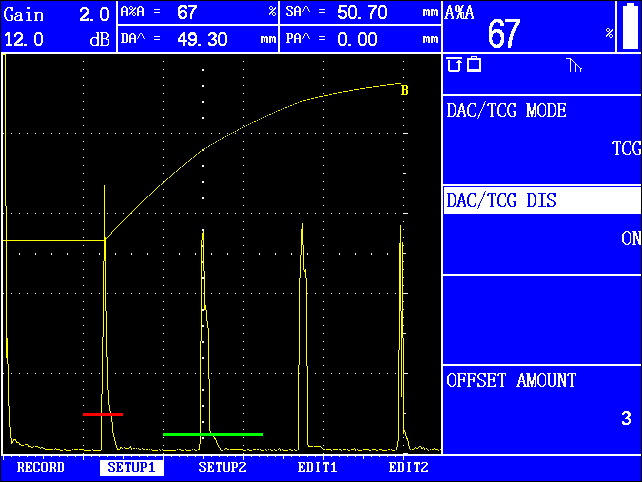Select the green gate B line
The height and width of the screenshot is (482, 642).
(x=212, y=434)
